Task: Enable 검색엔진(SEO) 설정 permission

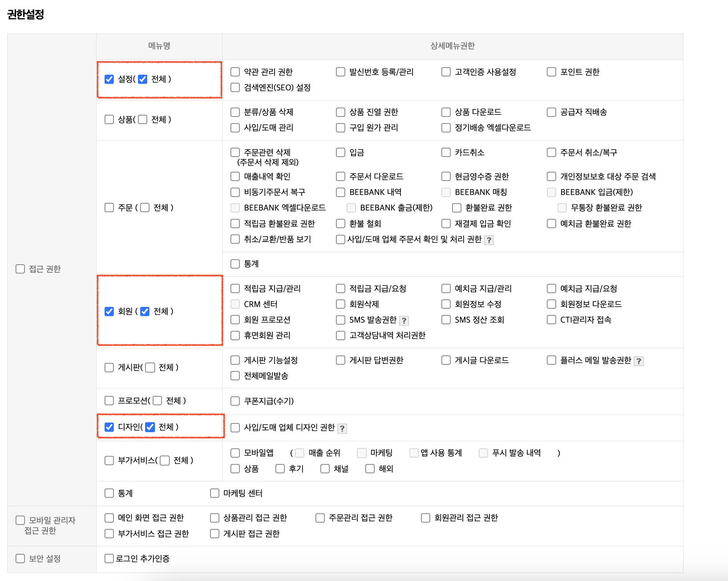Action: [235, 88]
